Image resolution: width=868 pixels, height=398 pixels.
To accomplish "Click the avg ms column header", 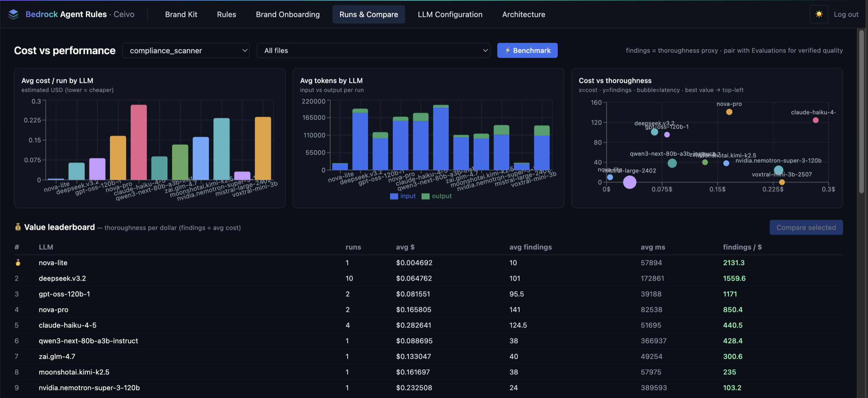I will [x=653, y=247].
